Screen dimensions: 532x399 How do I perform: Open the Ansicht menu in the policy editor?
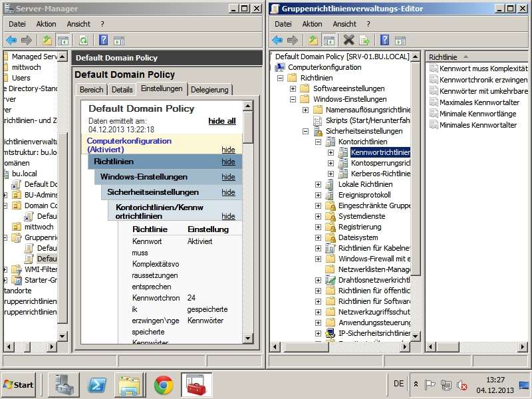coord(344,24)
